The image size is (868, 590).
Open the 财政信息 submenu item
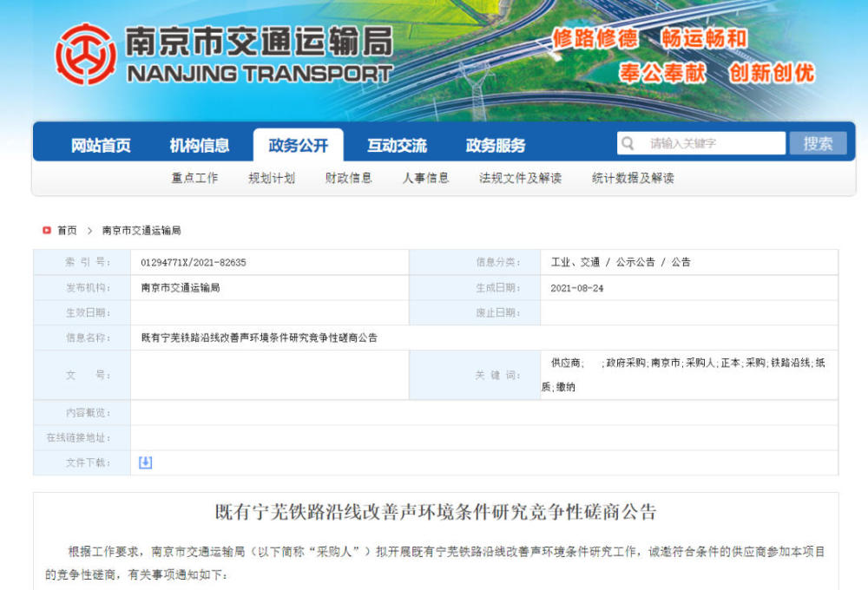pyautogui.click(x=349, y=178)
